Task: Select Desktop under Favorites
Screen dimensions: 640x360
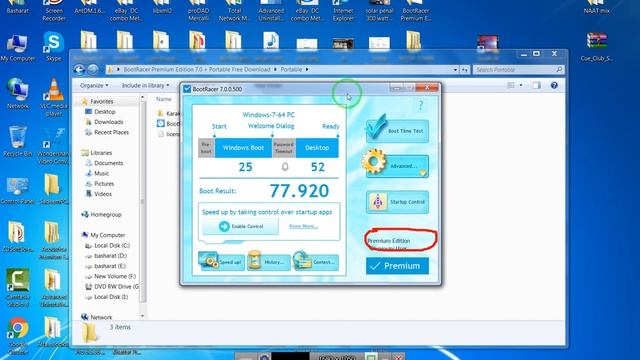Action: coord(104,111)
